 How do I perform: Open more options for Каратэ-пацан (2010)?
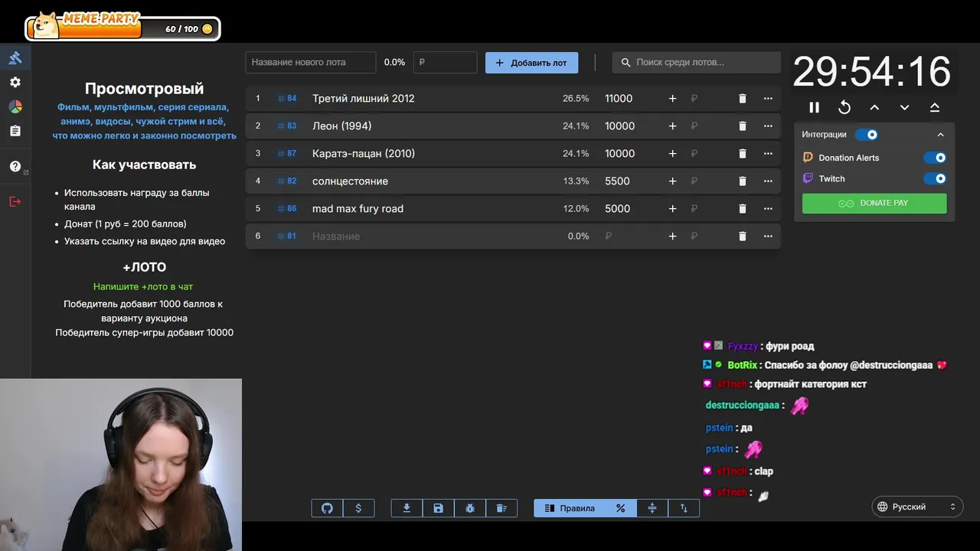click(768, 154)
